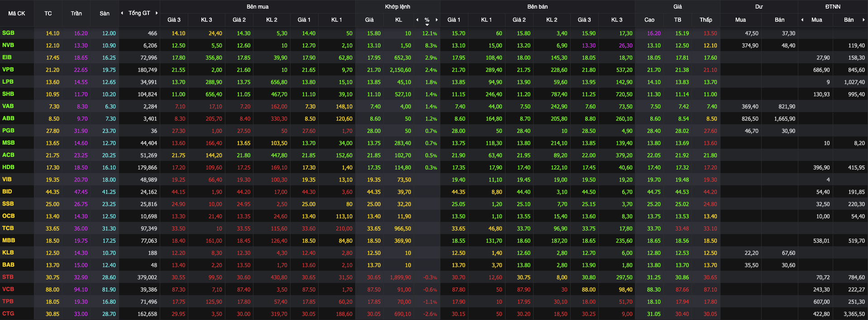Click STB's matched volume 1,899,90
Screen dimensions: 868x320
pyautogui.click(x=401, y=278)
